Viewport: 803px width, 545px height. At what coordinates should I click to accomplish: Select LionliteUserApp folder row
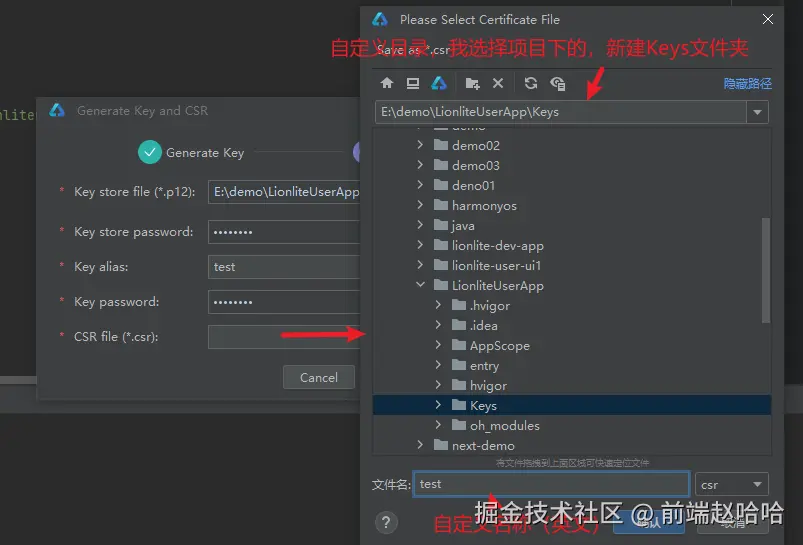(572, 285)
